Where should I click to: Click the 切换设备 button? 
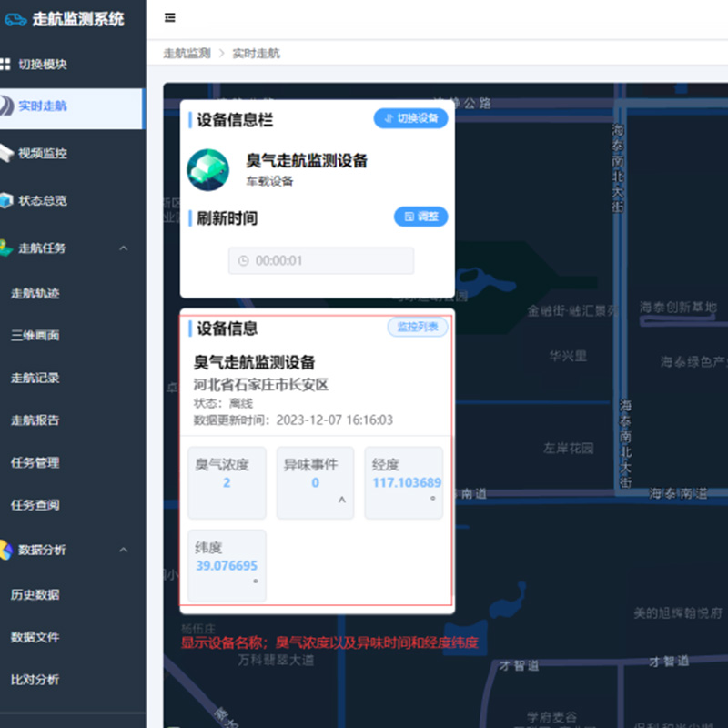point(410,118)
